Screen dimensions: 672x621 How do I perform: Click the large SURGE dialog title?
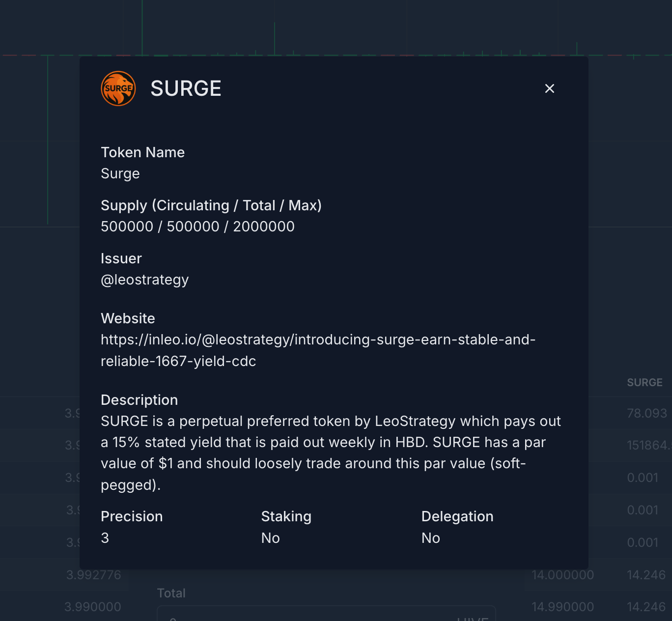[x=186, y=88]
